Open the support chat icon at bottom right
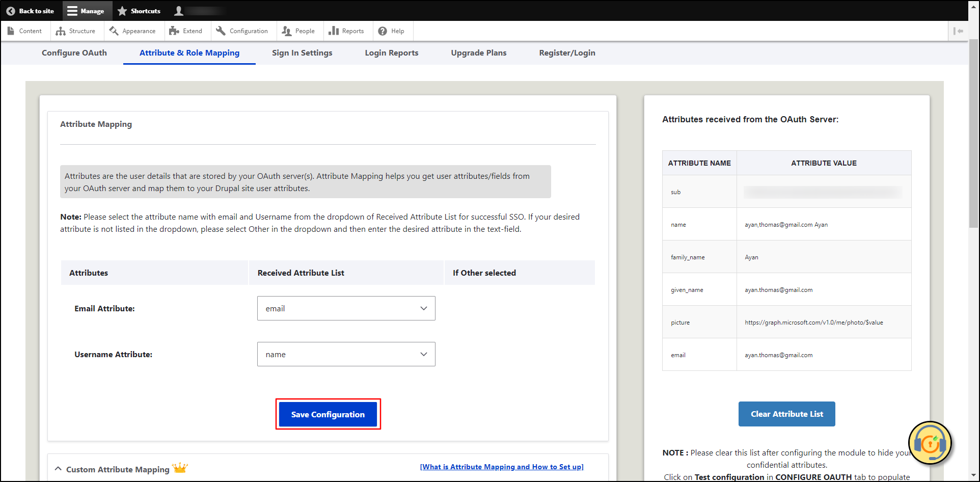The height and width of the screenshot is (482, 980). 930,443
